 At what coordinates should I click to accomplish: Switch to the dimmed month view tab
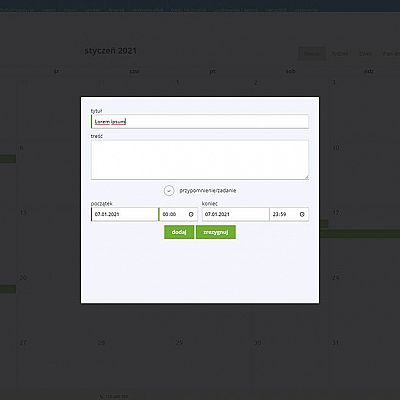tap(312, 53)
